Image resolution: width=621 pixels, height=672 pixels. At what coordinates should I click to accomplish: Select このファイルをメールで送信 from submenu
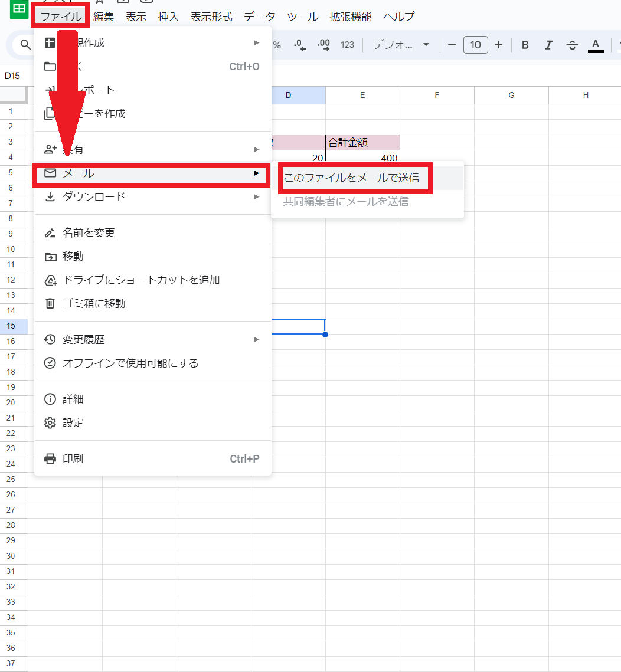coord(351,178)
